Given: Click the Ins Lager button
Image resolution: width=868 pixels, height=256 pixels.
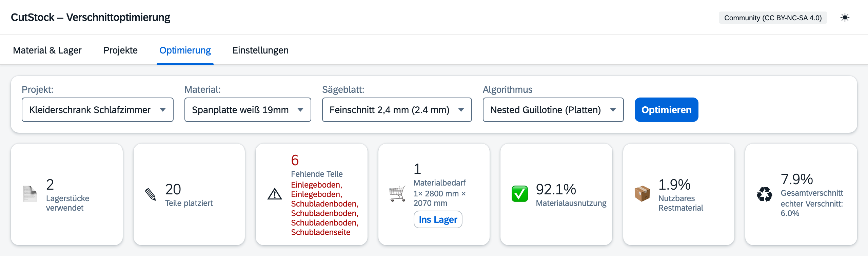Looking at the screenshot, I should pos(438,219).
